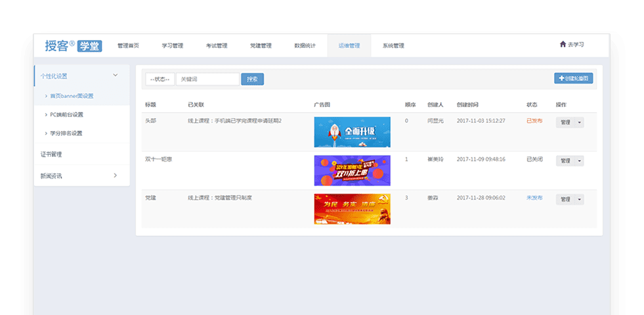Screen dimensions: 644x315
Task: Click the home icon beside 去学习
Action: (563, 45)
